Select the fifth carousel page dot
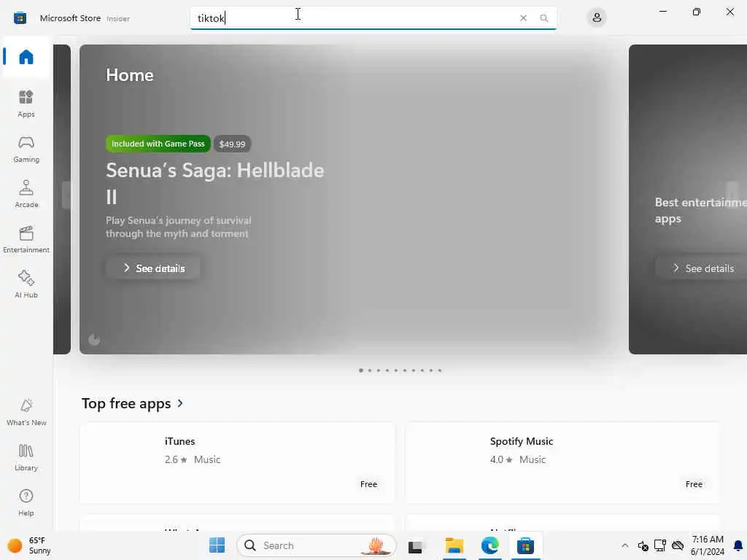747x560 pixels. pos(396,370)
